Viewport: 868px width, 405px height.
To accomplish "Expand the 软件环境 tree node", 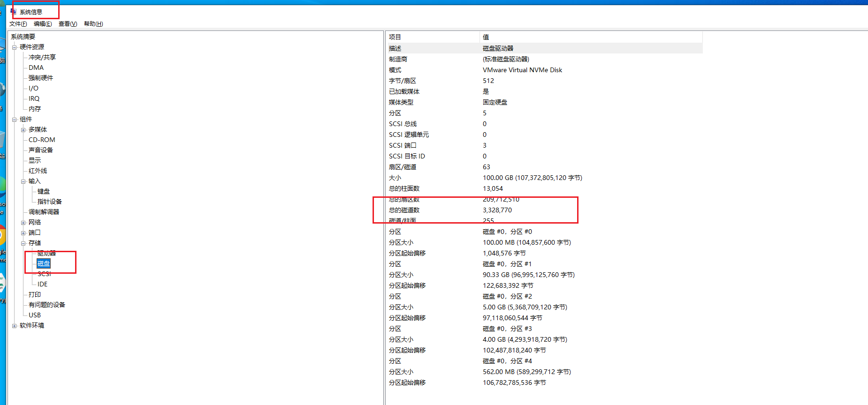I will (x=15, y=326).
